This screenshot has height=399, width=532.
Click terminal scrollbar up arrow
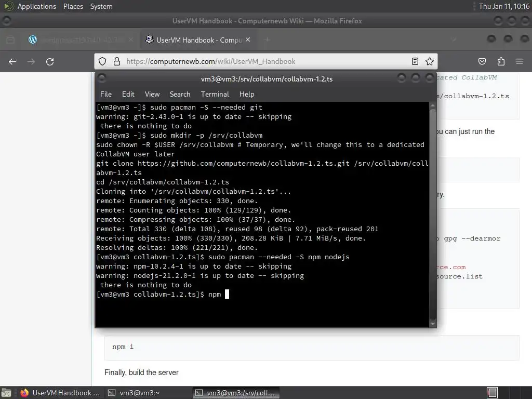pyautogui.click(x=433, y=105)
